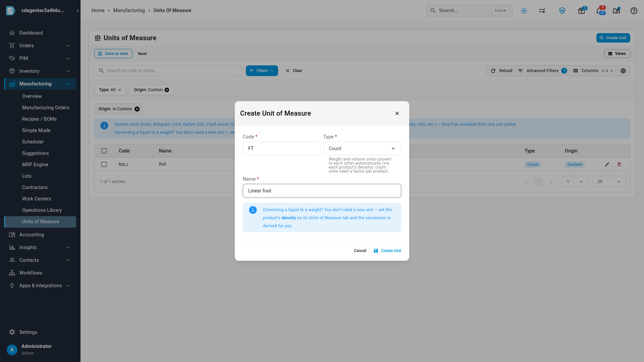Cancel the unit creation dialog

[360, 251]
